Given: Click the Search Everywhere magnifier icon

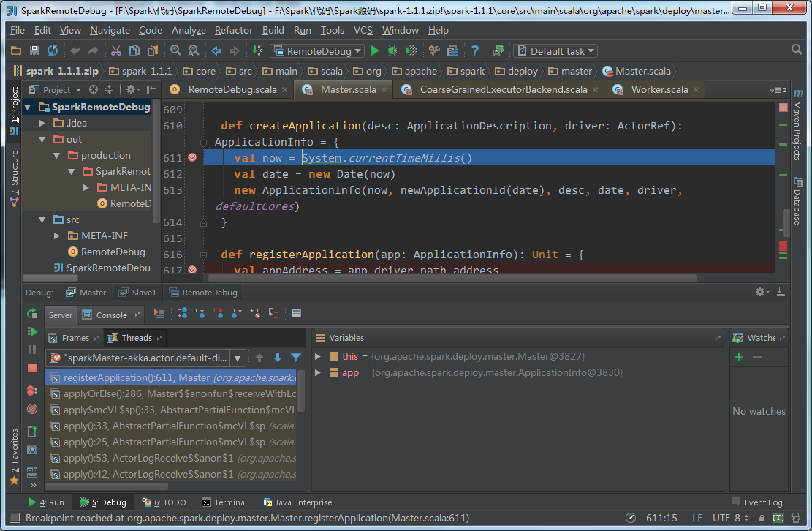Looking at the screenshot, I should point(797,50).
